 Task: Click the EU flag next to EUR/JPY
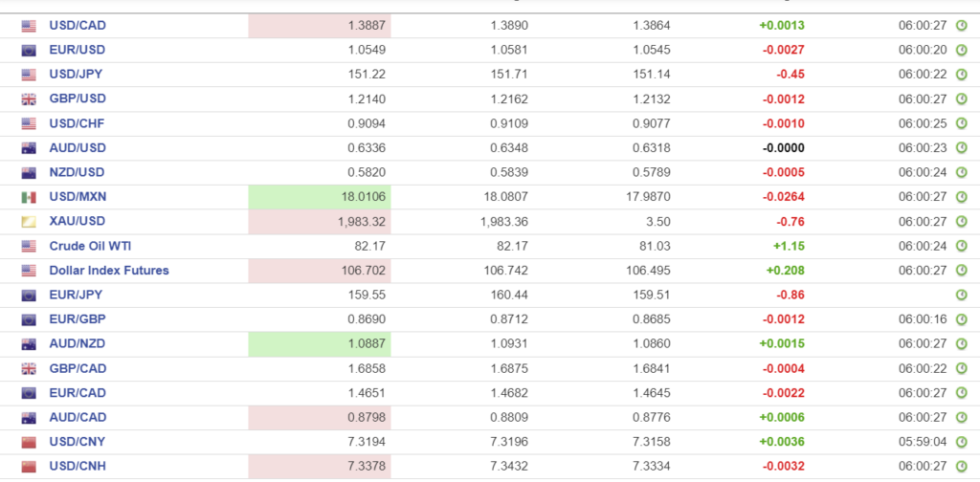click(29, 296)
